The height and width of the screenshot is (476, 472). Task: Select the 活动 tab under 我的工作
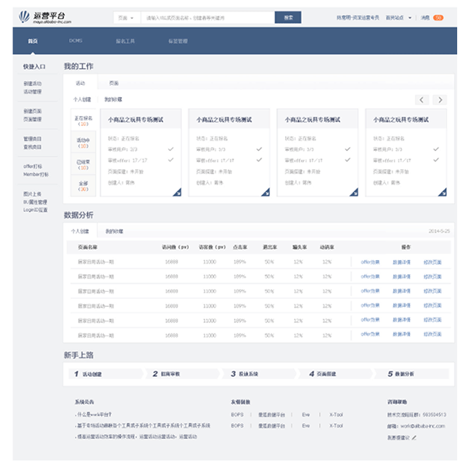click(x=80, y=83)
